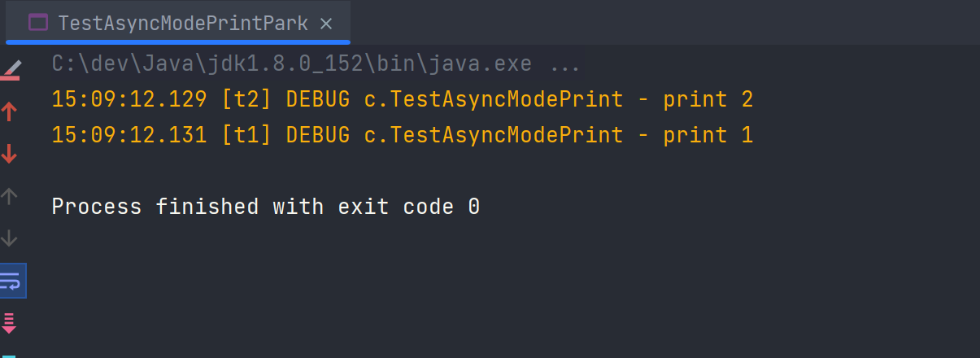
Task: Close the TestAsyncModePrintPark tab
Action: 326,24
